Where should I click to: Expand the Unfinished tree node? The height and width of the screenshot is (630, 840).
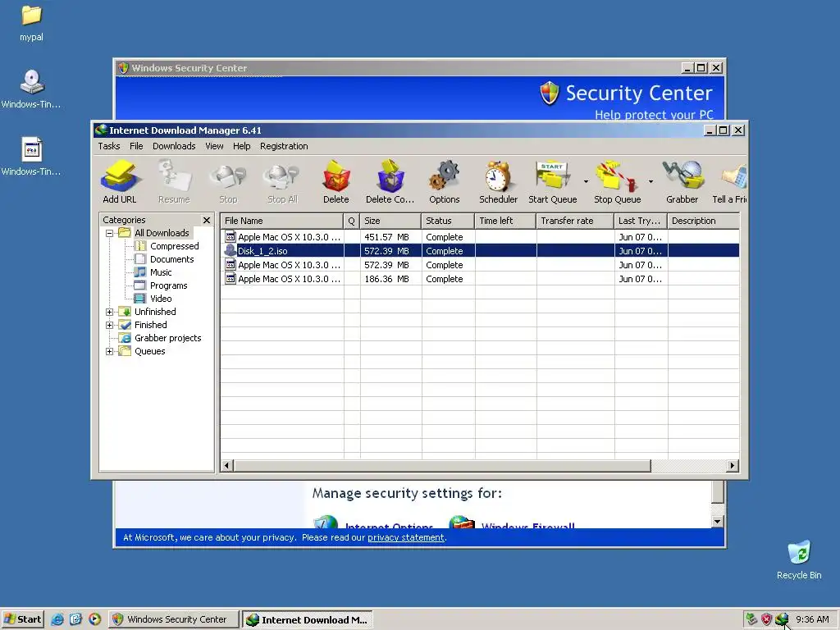109,312
